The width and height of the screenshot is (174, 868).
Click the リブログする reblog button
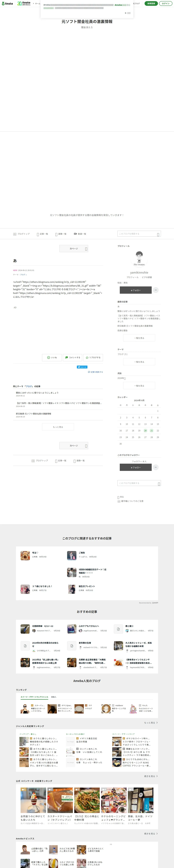pos(93,357)
